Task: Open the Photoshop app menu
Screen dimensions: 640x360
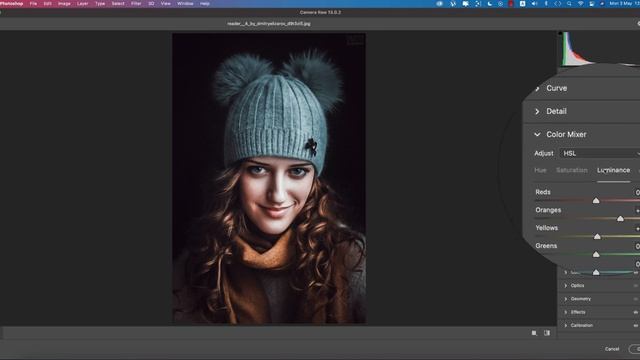Action: tap(12, 4)
